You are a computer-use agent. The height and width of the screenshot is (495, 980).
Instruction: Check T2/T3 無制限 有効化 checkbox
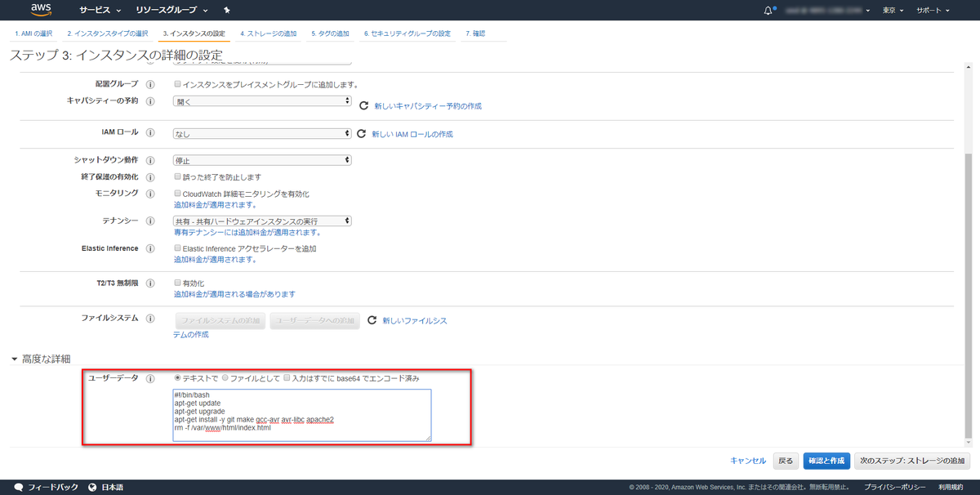(177, 283)
